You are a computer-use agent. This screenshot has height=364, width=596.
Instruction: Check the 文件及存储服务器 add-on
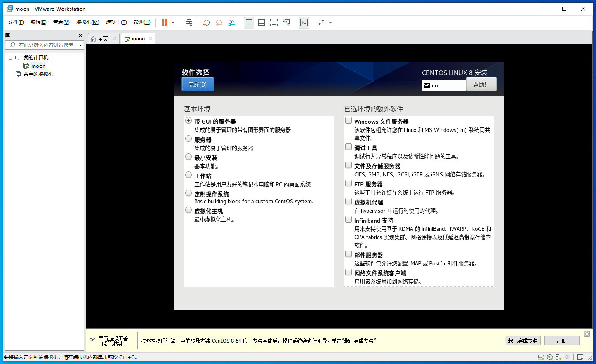349,165
